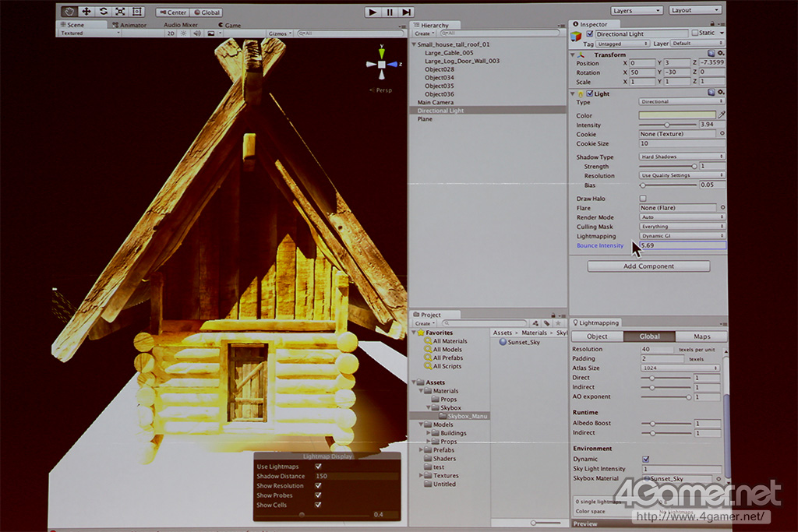
Task: Open the Gizmos dropdown
Action: pyautogui.click(x=280, y=33)
